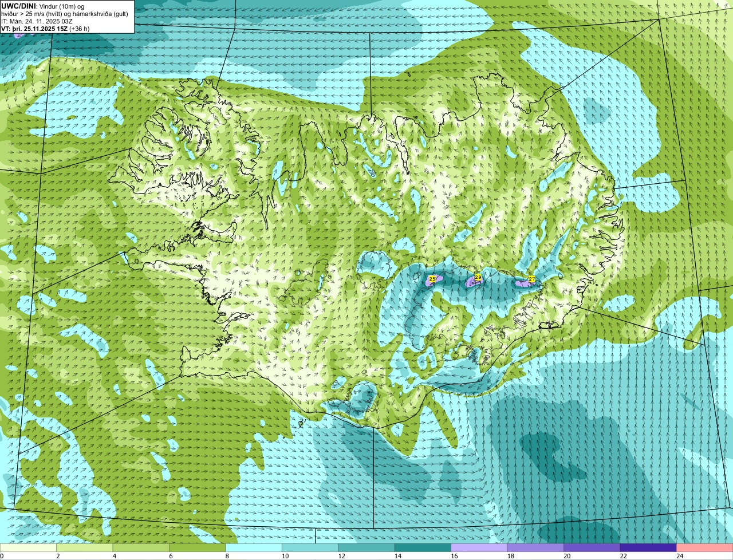
Task: Click the 'IT: Mán. 24. 11. 2025 03Z' line
Action: tap(36, 21)
